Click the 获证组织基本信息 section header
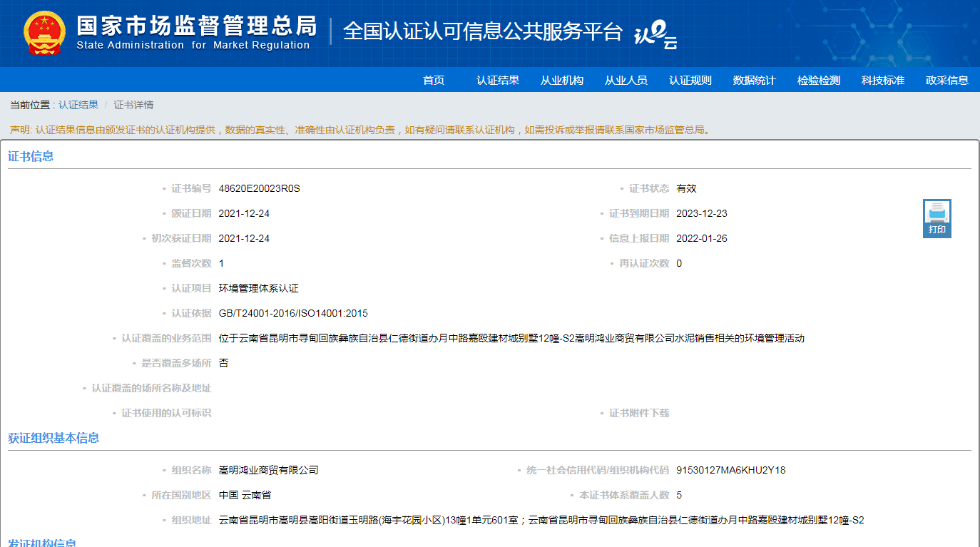 (x=53, y=438)
